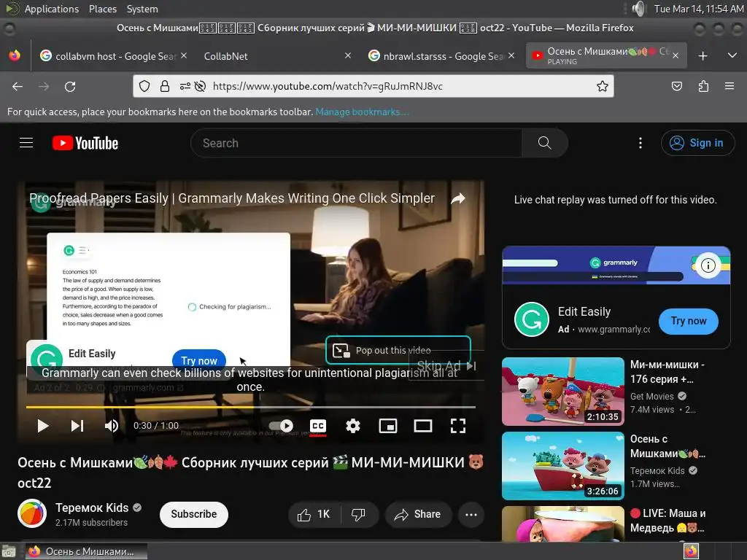This screenshot has height=560, width=747.
Task: Click Try now in sidebar Grammarly ad
Action: point(689,321)
